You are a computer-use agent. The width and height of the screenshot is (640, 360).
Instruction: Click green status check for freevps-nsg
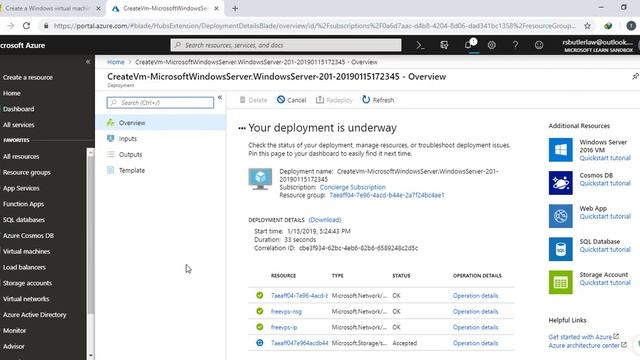tap(260, 311)
